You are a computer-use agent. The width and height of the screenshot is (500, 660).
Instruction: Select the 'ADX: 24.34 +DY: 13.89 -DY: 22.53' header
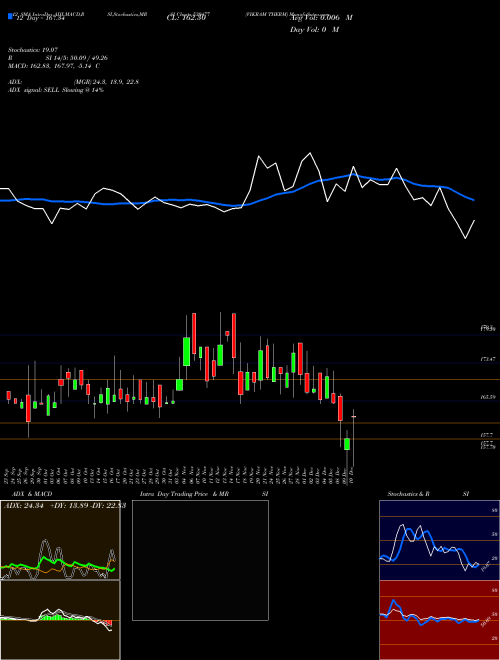click(65, 506)
